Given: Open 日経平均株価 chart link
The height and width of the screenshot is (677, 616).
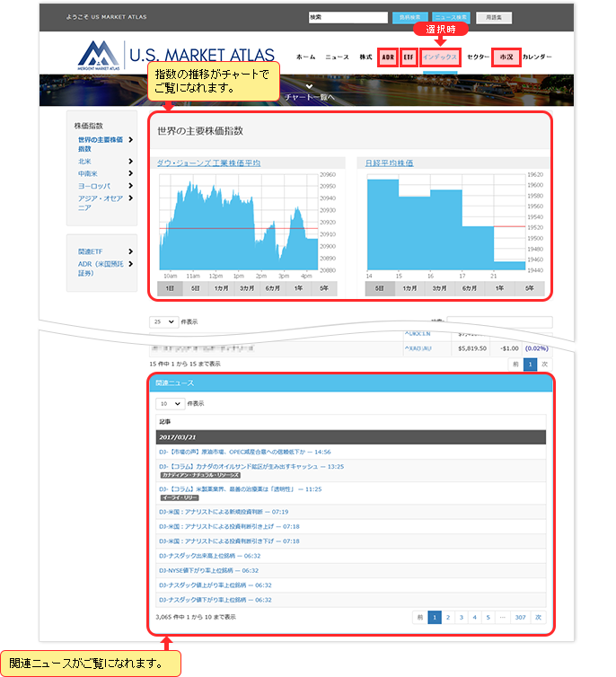Looking at the screenshot, I should 389,163.
